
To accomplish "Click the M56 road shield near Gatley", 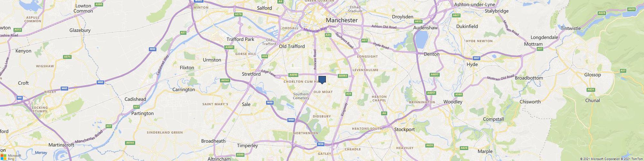I will 320,144.
